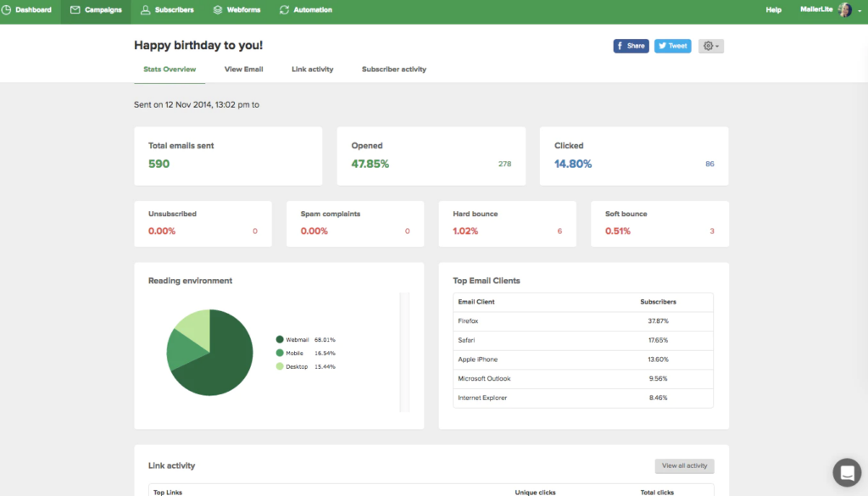Expand the gear dropdown arrow
The image size is (868, 496).
click(x=716, y=46)
